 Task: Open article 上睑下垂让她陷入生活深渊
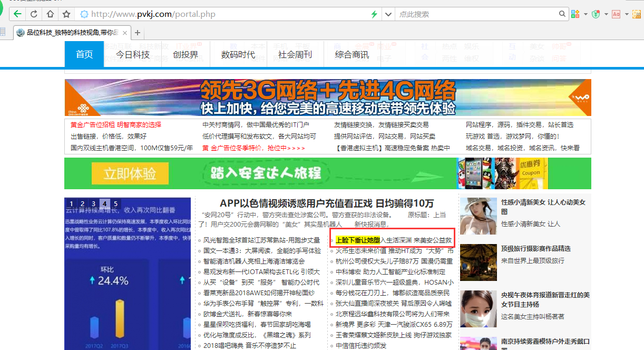point(394,240)
